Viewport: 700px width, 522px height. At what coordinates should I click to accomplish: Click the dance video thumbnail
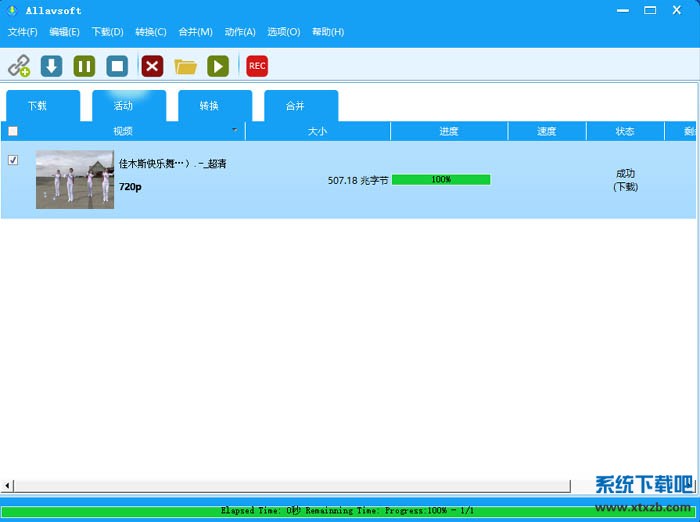[75, 180]
